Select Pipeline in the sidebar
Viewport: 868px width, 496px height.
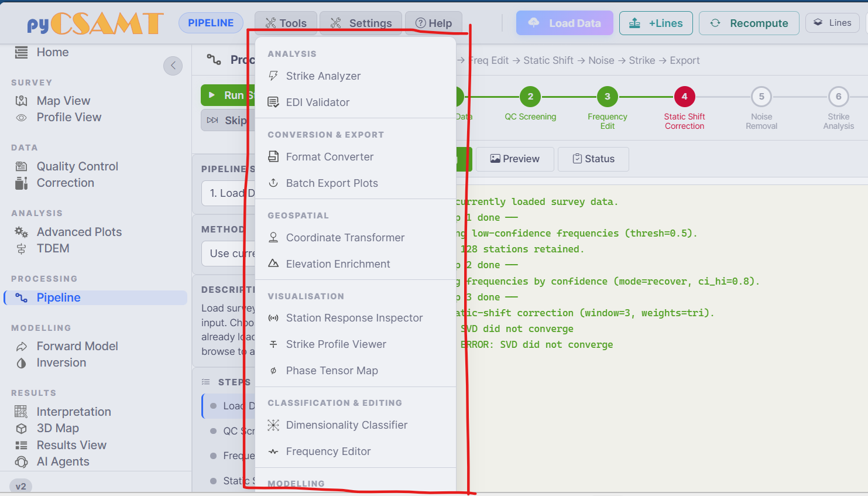pyautogui.click(x=95, y=297)
